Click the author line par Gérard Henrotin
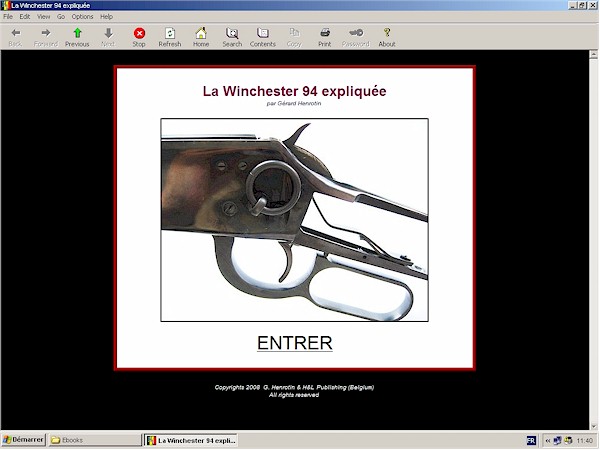The height and width of the screenshot is (450, 600). [x=294, y=104]
